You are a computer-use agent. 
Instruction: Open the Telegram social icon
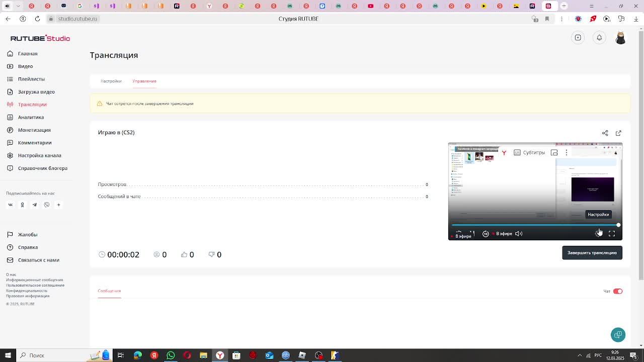click(x=34, y=205)
